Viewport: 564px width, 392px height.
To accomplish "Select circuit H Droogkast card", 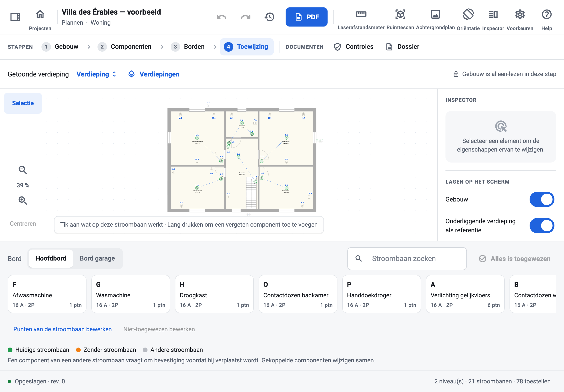I will pos(214,294).
